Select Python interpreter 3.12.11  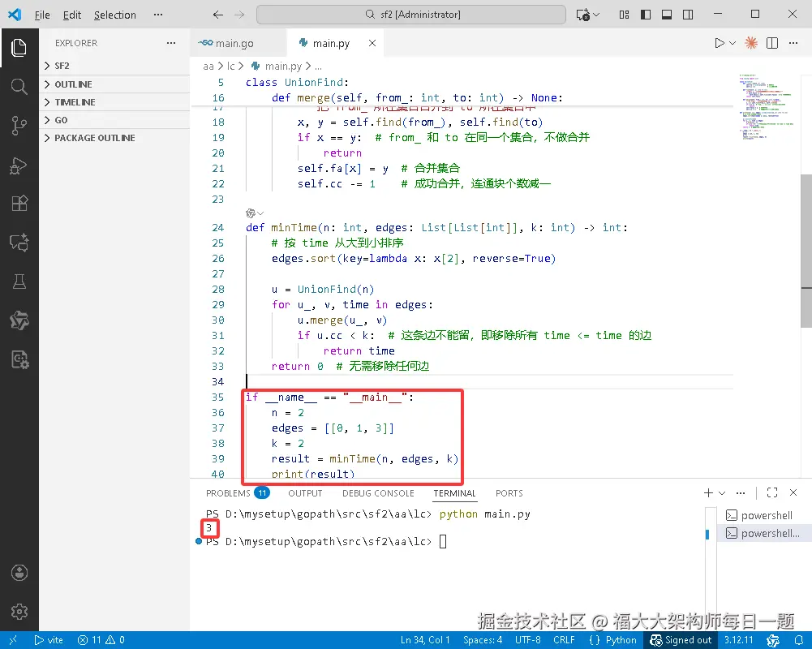pyautogui.click(x=738, y=640)
